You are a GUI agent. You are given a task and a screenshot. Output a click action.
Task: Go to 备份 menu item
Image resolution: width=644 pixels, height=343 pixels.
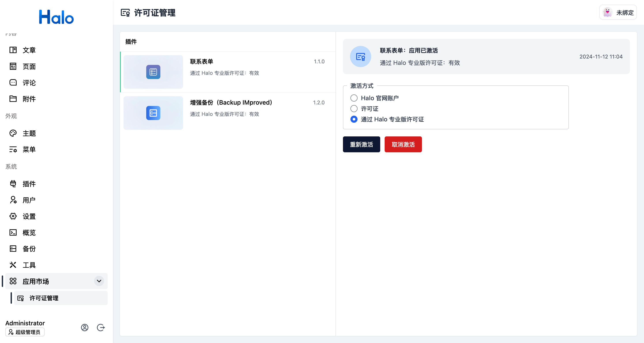coord(56,249)
